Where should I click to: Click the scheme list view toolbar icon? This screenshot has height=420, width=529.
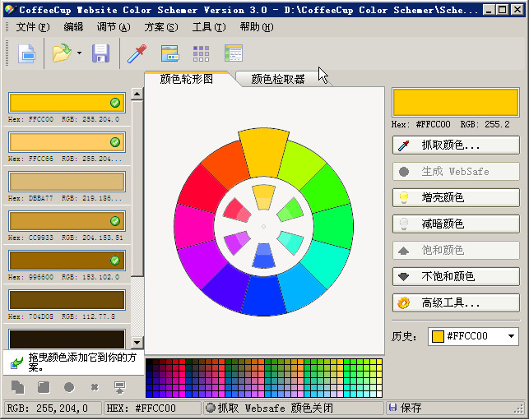coord(234,54)
